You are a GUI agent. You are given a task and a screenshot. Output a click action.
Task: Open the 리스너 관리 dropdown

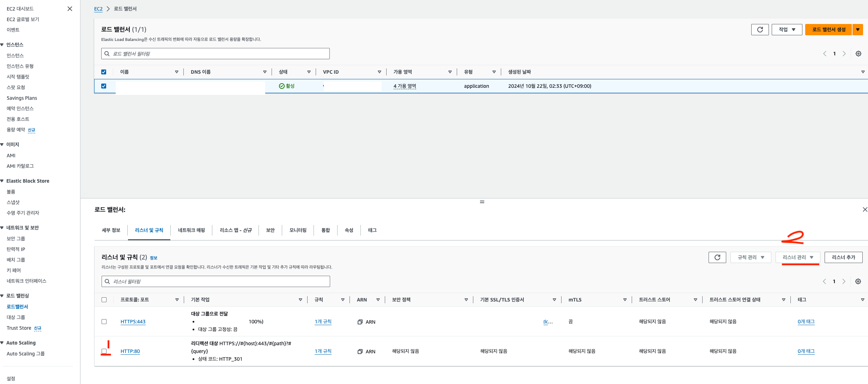[797, 257]
